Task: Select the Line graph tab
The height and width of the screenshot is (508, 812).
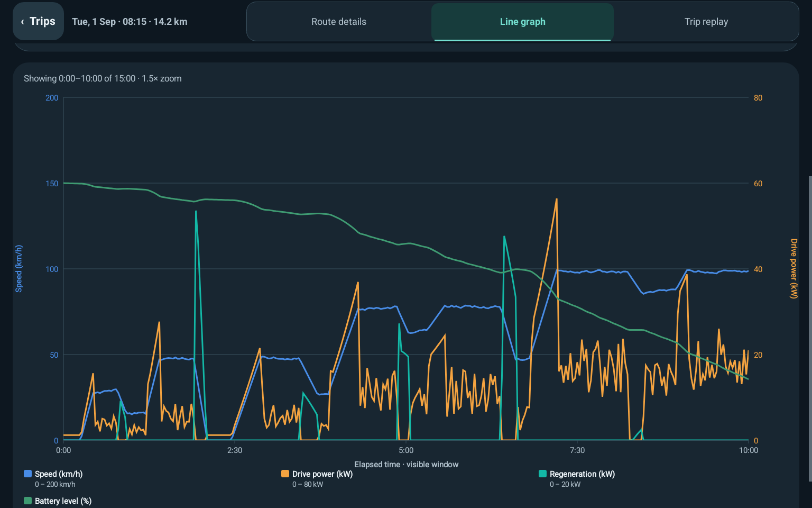Action: (x=522, y=22)
